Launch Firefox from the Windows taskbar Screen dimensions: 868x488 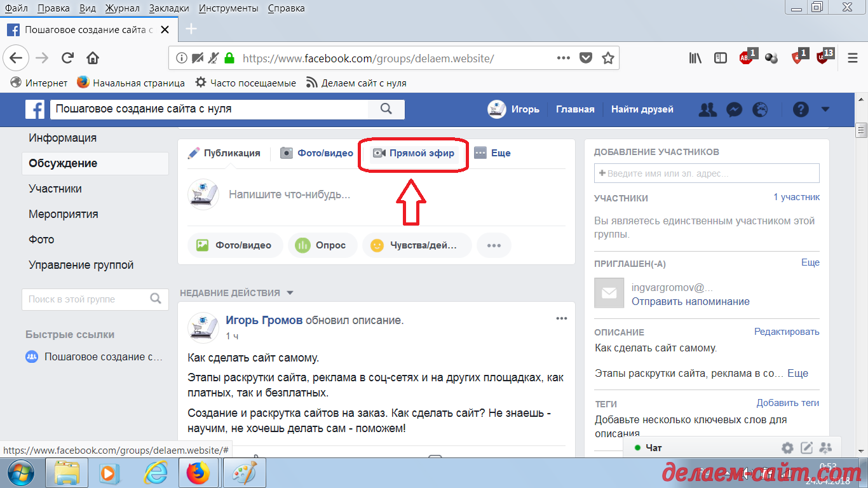coord(198,473)
